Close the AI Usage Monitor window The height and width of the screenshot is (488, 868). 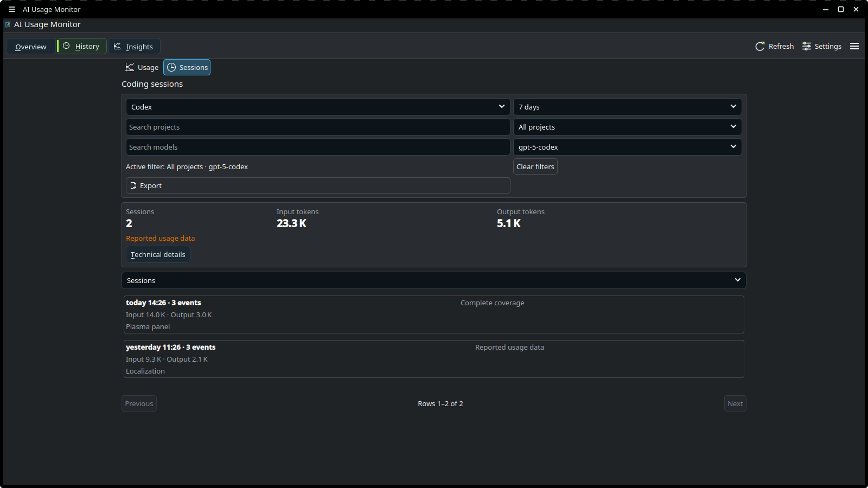click(x=856, y=9)
